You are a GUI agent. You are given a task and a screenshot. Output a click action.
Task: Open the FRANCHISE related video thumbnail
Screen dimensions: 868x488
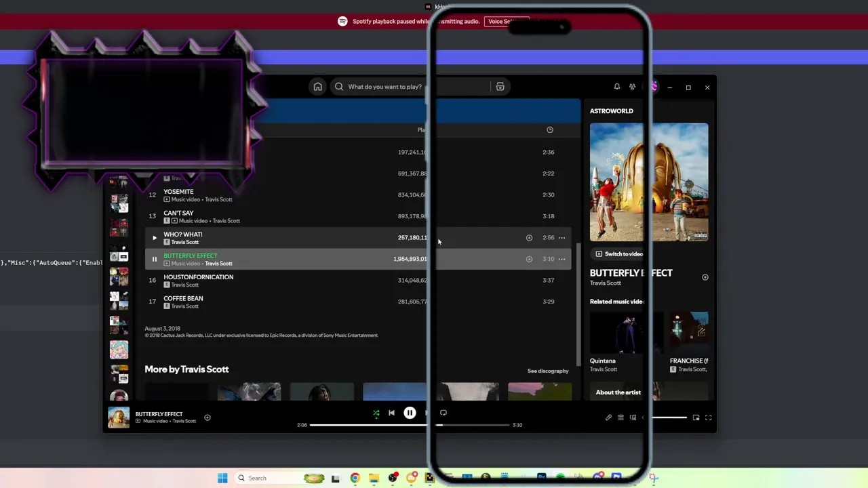689,333
